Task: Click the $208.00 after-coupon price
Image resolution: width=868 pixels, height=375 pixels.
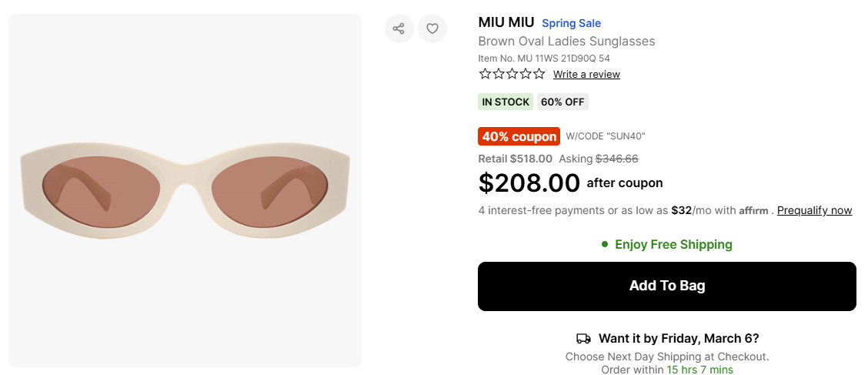Action: [529, 183]
